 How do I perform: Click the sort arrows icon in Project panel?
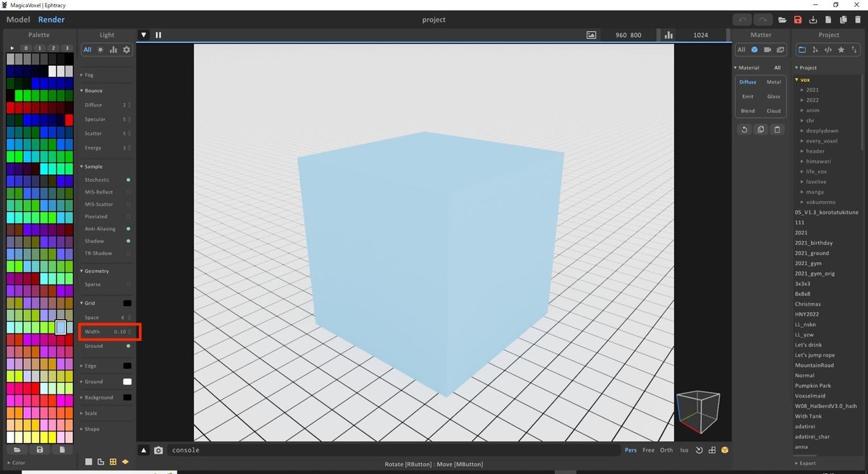point(854,50)
